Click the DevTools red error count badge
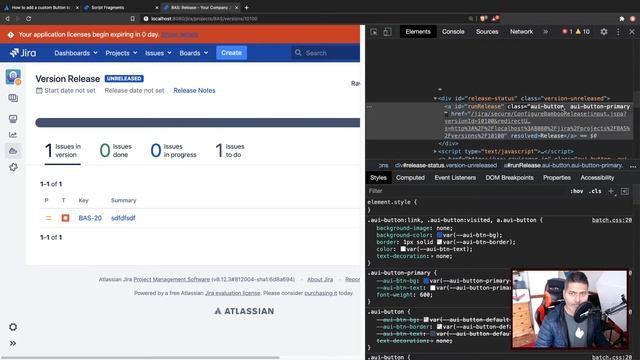 click(x=567, y=32)
